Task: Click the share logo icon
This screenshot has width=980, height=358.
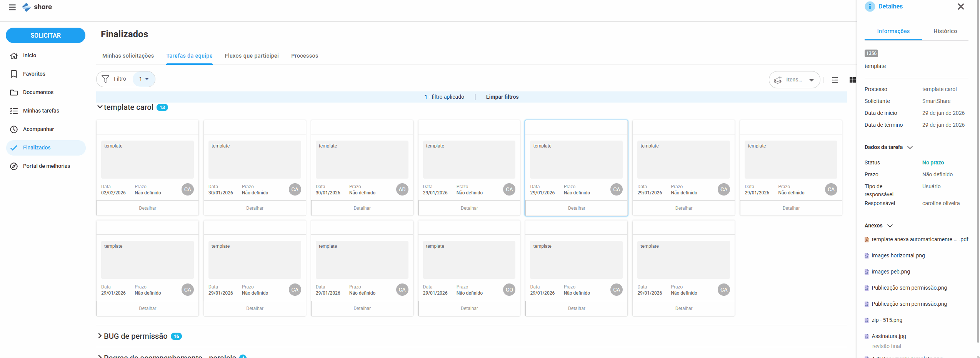Action: coord(26,7)
